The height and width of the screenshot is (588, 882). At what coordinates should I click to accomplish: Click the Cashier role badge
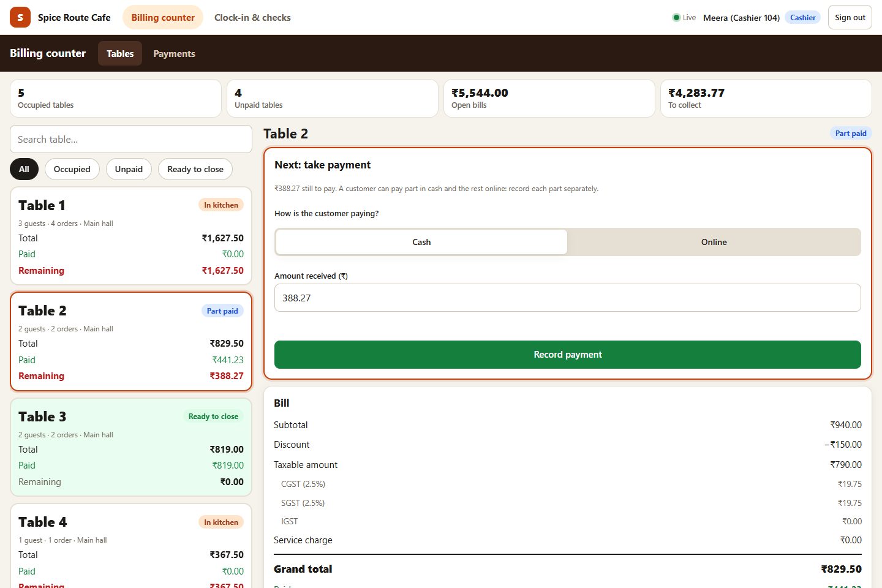pos(802,17)
